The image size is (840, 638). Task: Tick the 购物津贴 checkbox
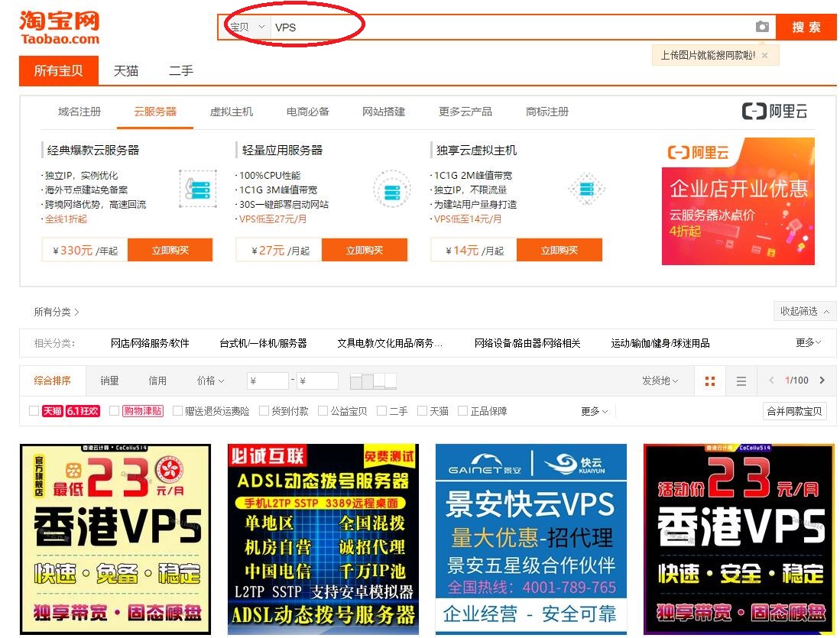tap(115, 411)
